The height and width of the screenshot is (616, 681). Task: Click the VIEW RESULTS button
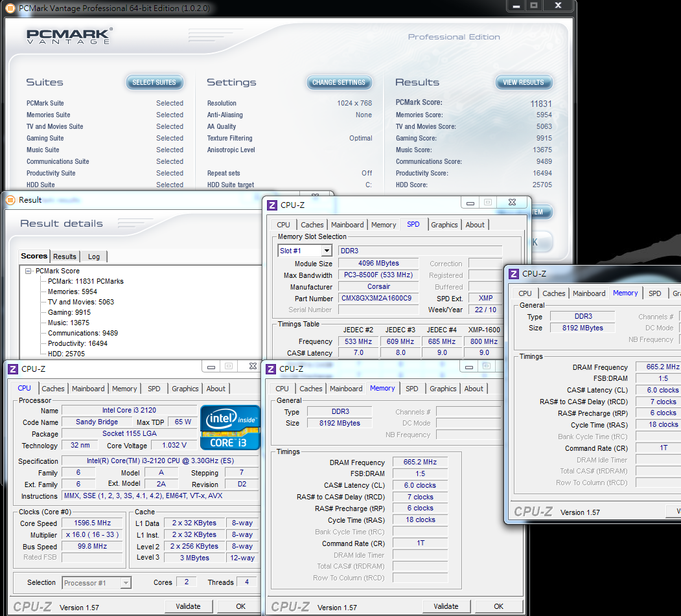point(524,82)
